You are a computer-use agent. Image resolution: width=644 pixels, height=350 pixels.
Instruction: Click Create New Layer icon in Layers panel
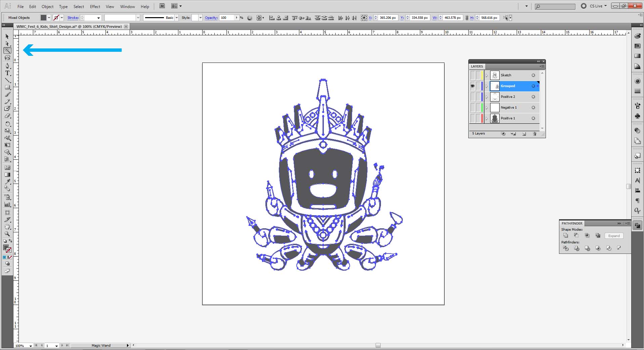pyautogui.click(x=524, y=134)
